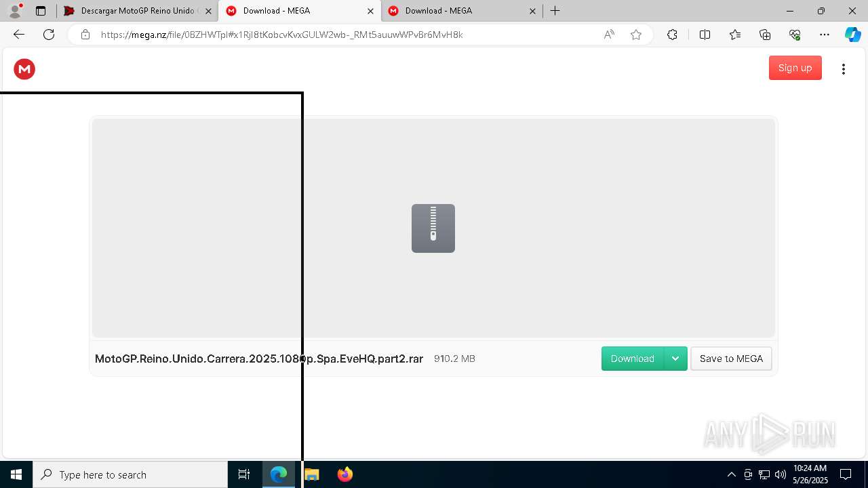Download the part2.rar file
868x488 pixels.
coord(632,359)
